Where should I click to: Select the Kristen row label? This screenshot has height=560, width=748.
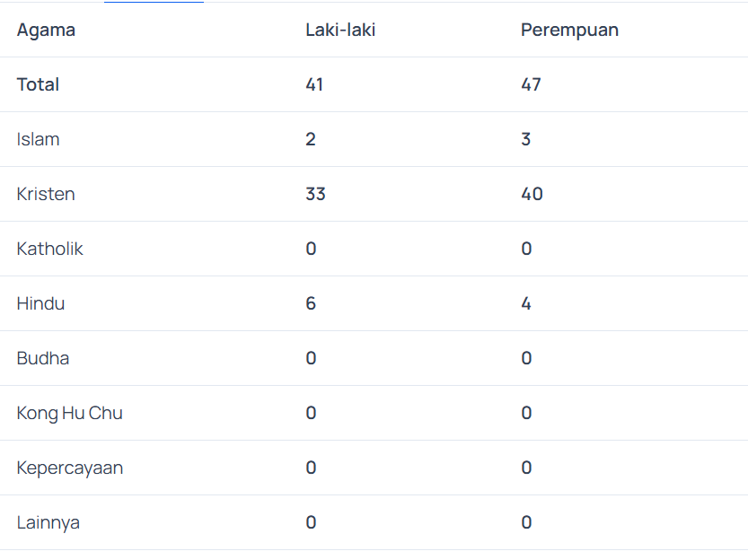(x=46, y=194)
